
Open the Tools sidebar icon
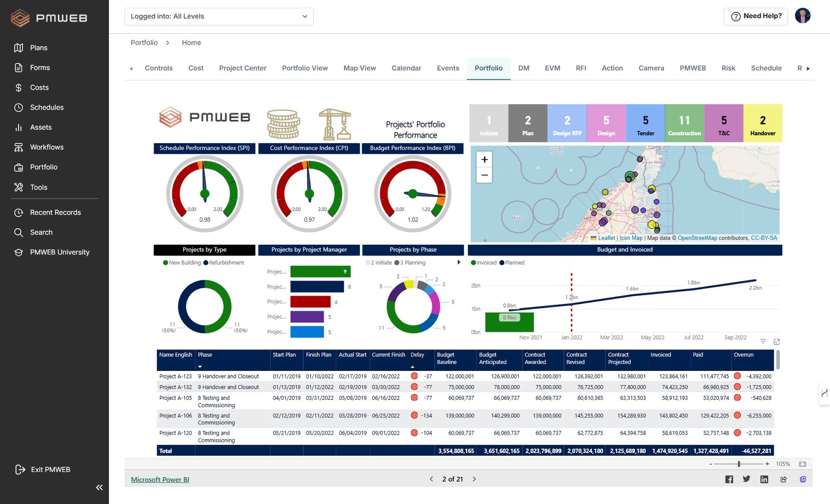click(x=19, y=187)
